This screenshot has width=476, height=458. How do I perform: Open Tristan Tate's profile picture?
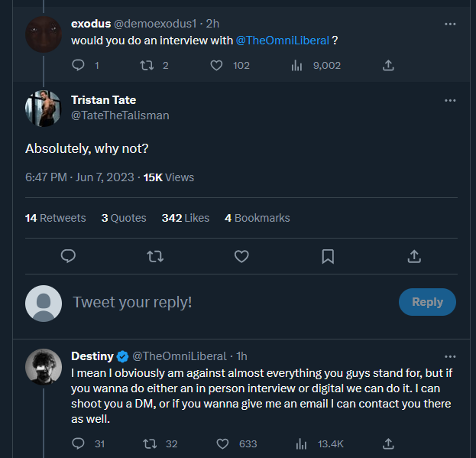[44, 109]
